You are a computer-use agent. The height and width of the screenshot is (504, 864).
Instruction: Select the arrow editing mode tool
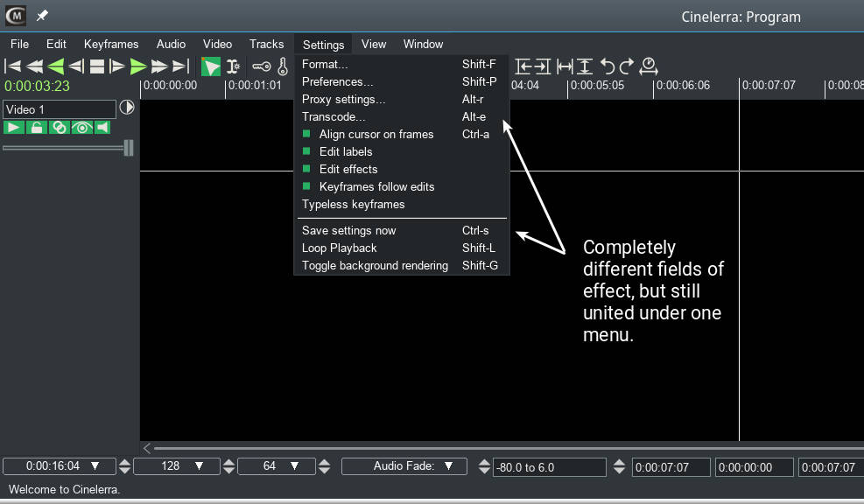[x=211, y=66]
